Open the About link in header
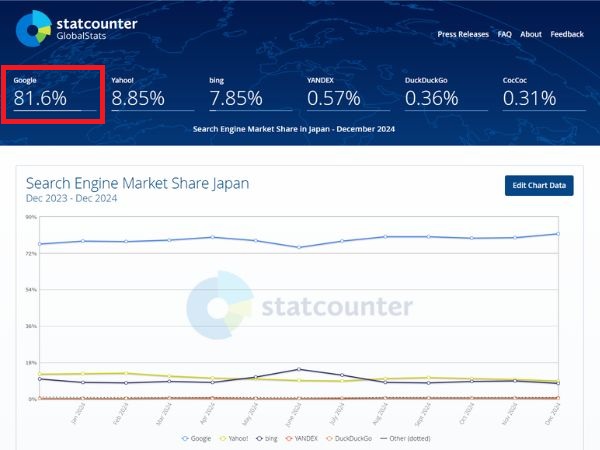The image size is (600, 450). pyautogui.click(x=531, y=34)
